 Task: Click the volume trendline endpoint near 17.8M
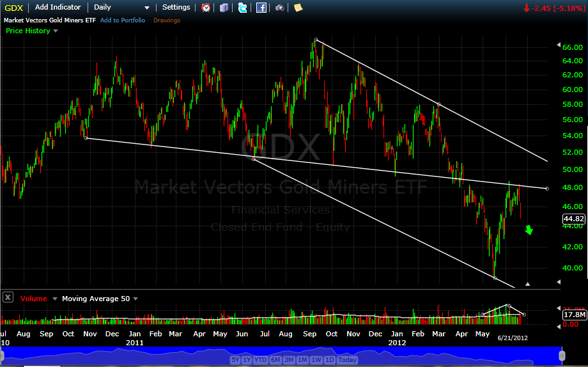click(524, 315)
